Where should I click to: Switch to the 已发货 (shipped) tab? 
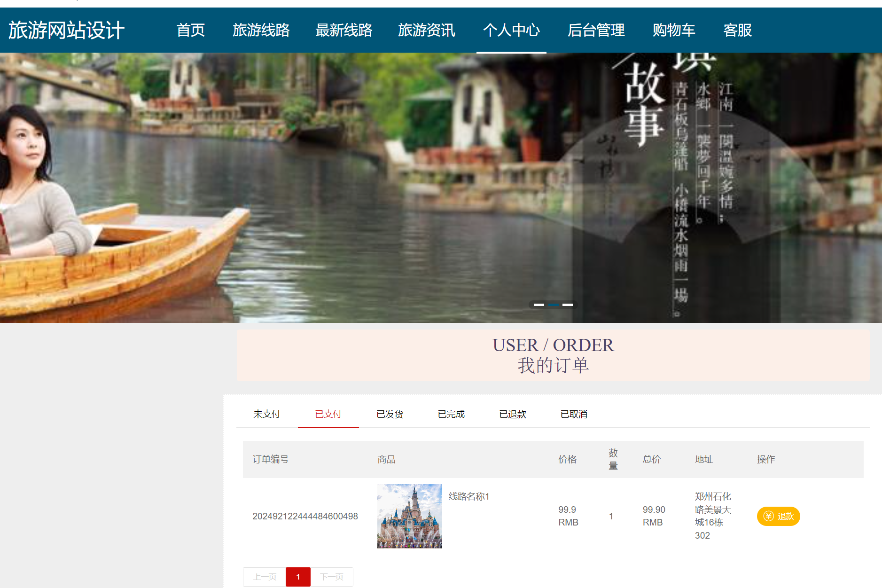tap(390, 414)
